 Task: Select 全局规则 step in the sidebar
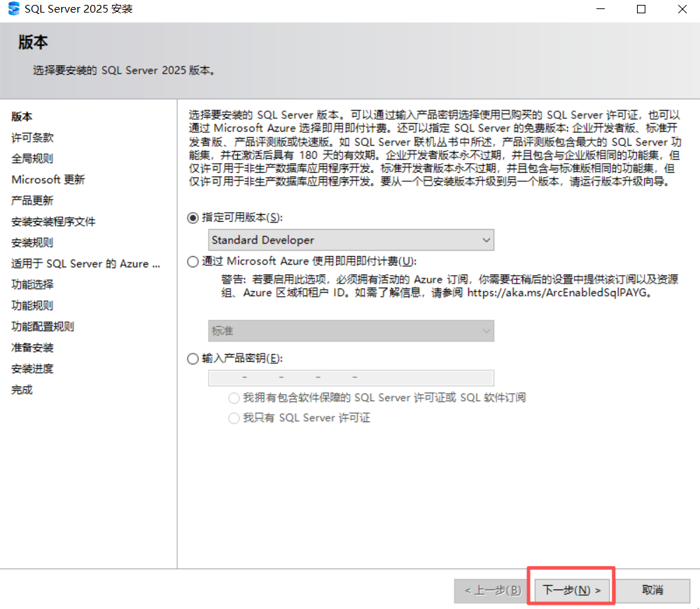32,158
